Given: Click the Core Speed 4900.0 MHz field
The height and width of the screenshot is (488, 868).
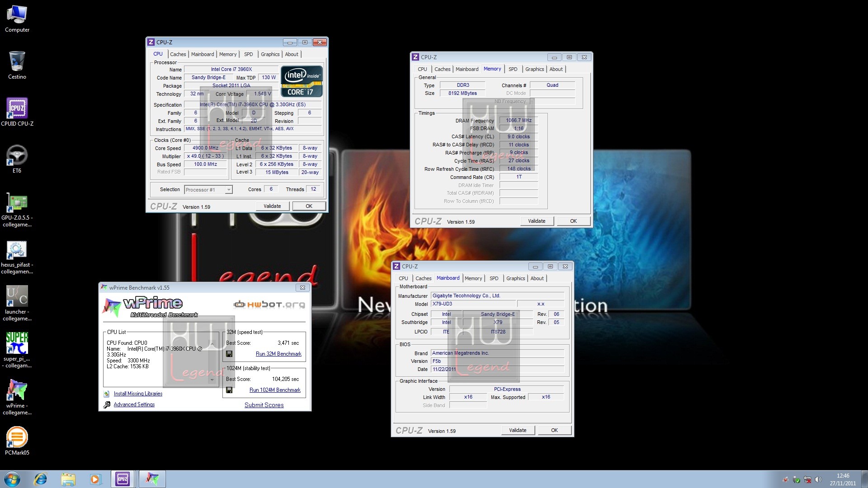Looking at the screenshot, I should click(205, 148).
